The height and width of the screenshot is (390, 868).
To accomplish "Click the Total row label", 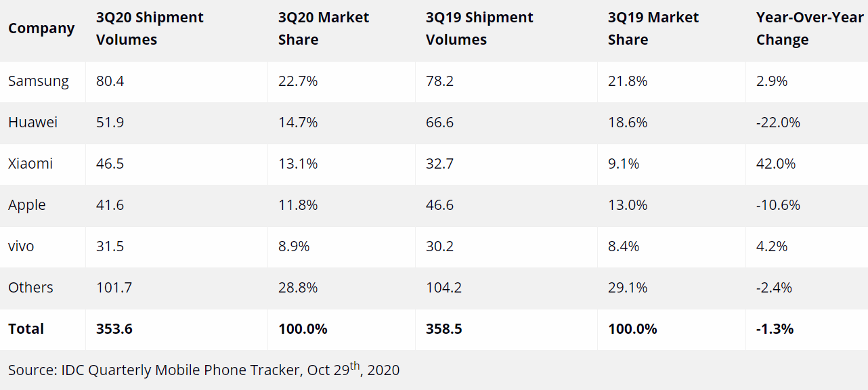I will click(x=26, y=329).
